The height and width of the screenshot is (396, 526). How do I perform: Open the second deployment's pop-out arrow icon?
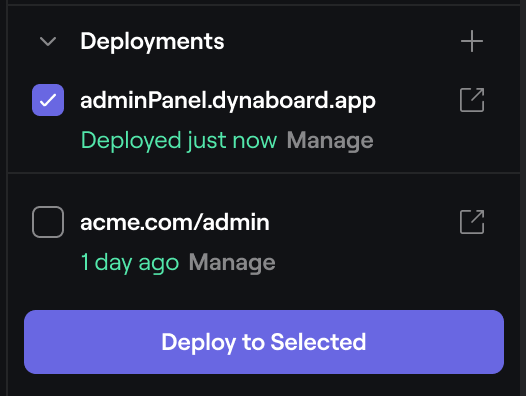(x=472, y=222)
